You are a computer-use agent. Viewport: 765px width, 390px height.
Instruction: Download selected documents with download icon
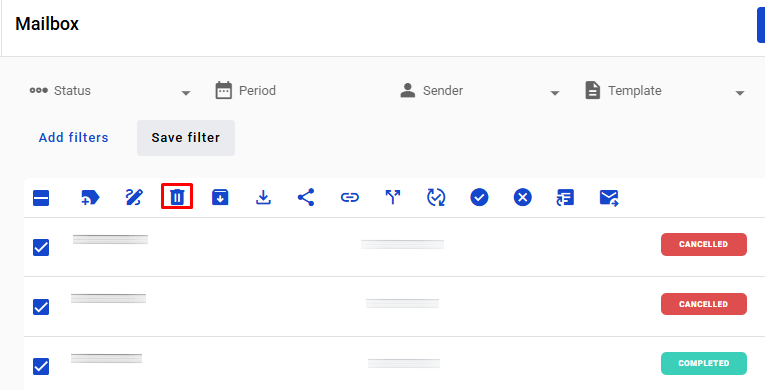click(x=263, y=197)
